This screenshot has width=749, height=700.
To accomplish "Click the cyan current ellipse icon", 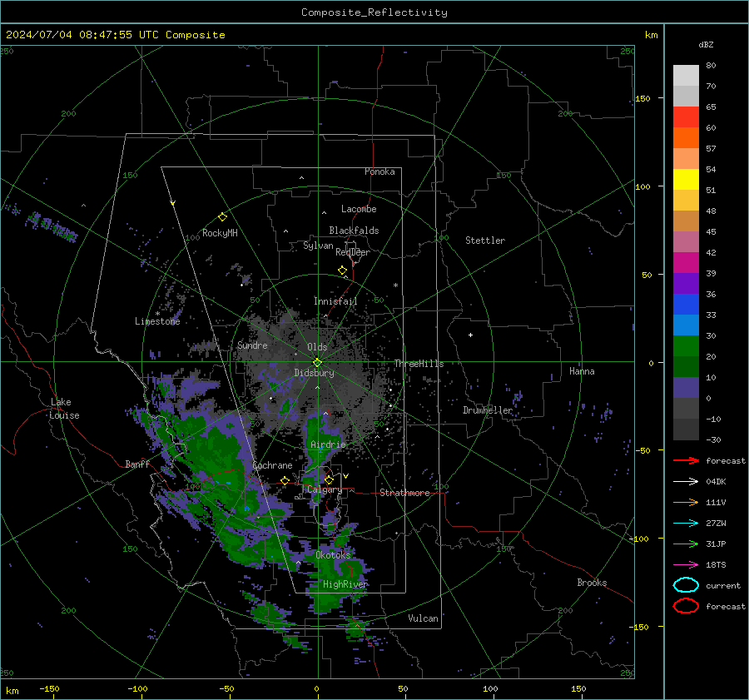I will [x=686, y=585].
